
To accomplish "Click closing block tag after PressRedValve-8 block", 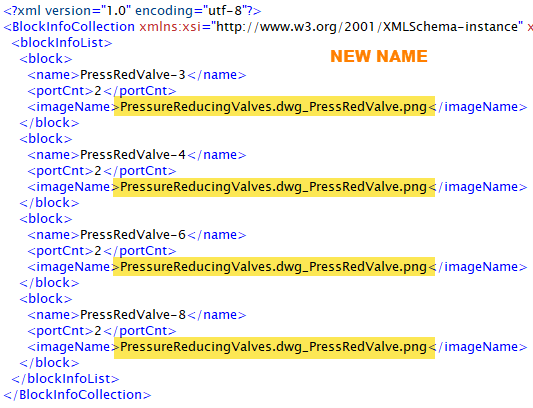I will [x=49, y=363].
